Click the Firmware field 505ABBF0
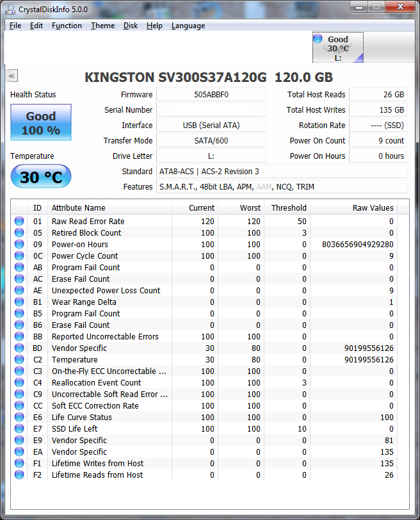 (211, 95)
